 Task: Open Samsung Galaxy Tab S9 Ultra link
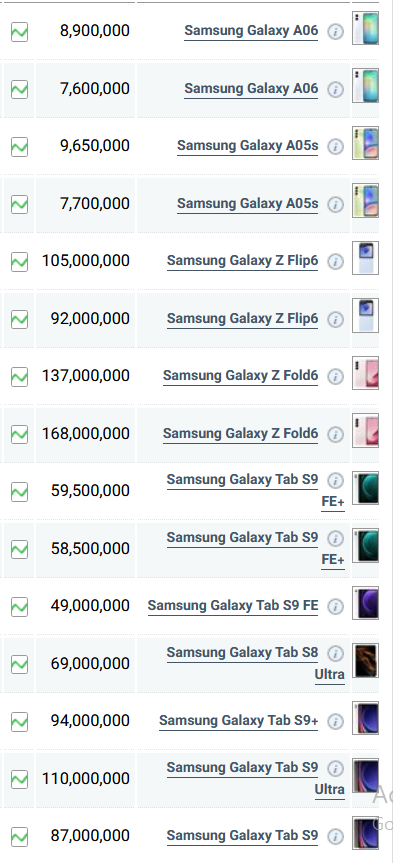tap(255, 778)
